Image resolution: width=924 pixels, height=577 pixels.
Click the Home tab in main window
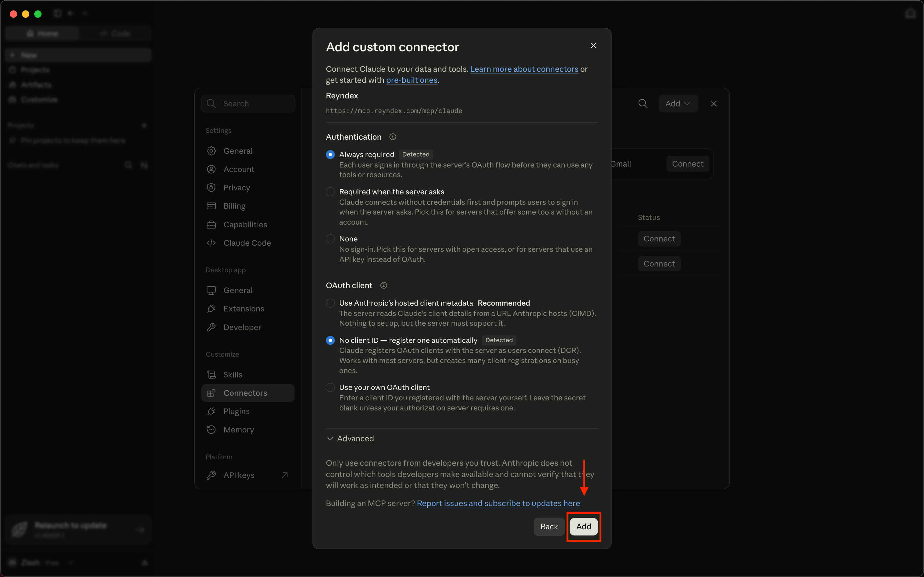point(42,34)
